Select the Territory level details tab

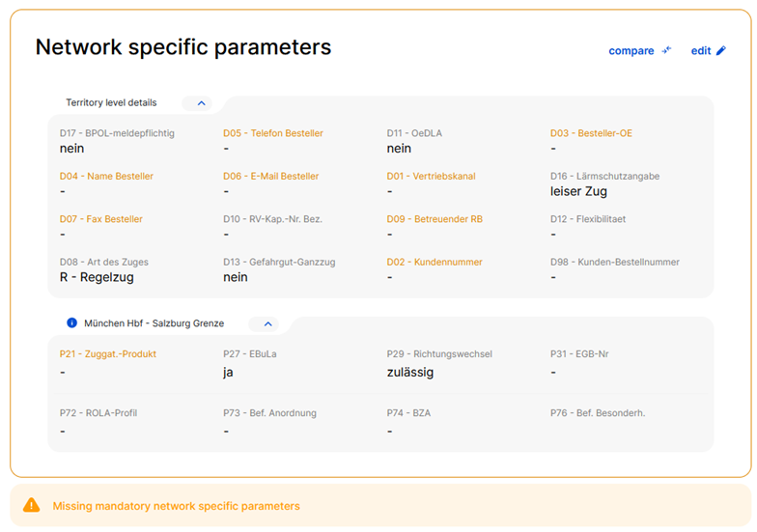pos(111,102)
